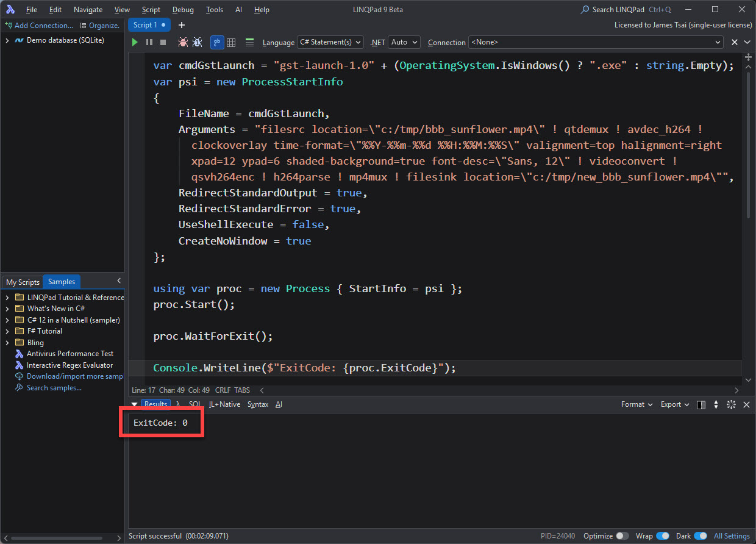This screenshot has height=544, width=756.
Task: Select the lambda output tab
Action: (177, 404)
